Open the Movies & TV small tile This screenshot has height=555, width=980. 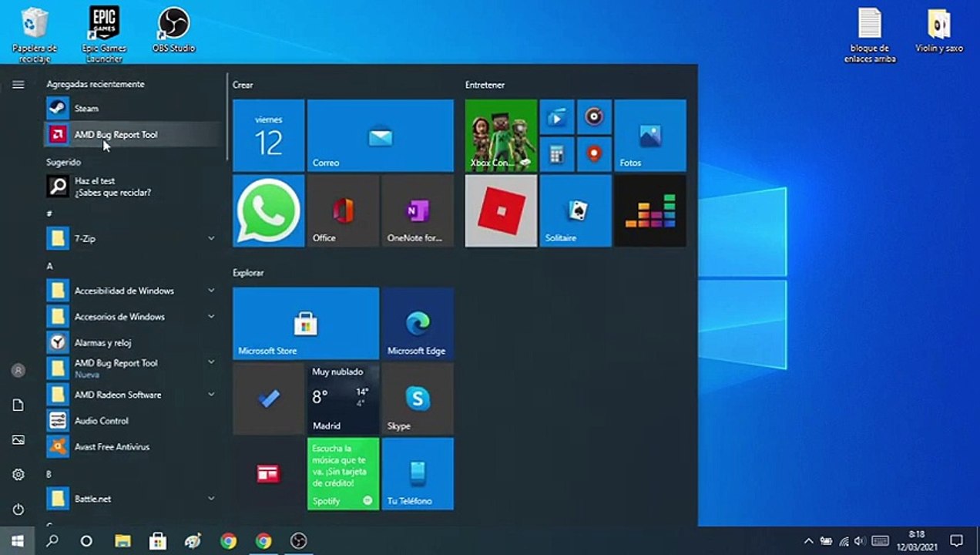tap(556, 117)
